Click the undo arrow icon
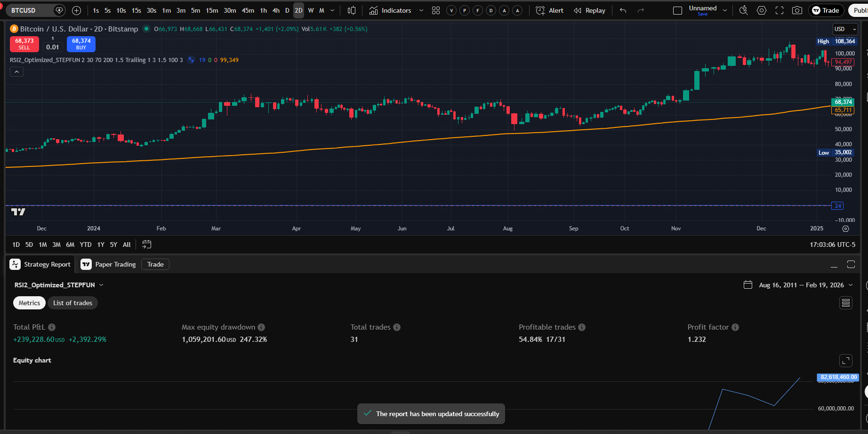This screenshot has width=868, height=434. pos(622,10)
